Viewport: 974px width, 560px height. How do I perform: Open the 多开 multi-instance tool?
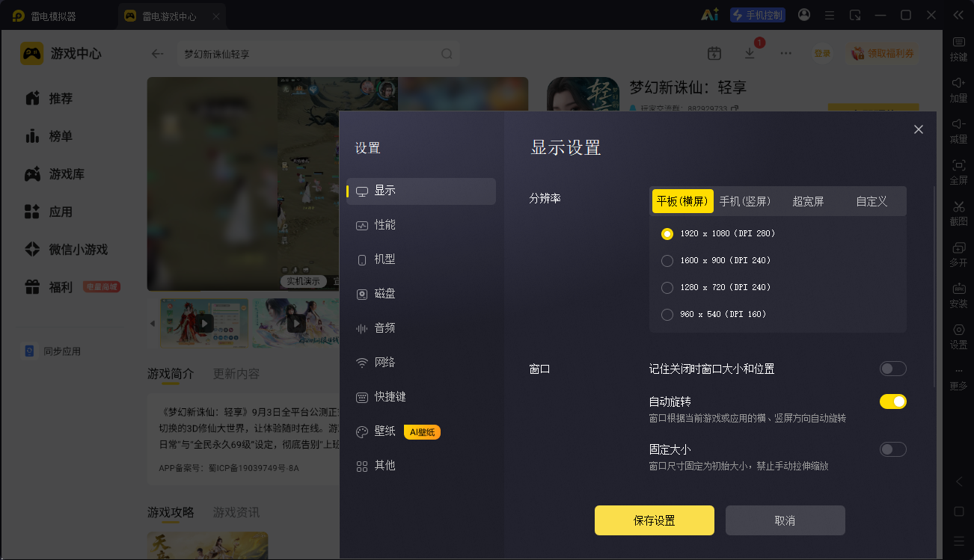pyautogui.click(x=958, y=253)
